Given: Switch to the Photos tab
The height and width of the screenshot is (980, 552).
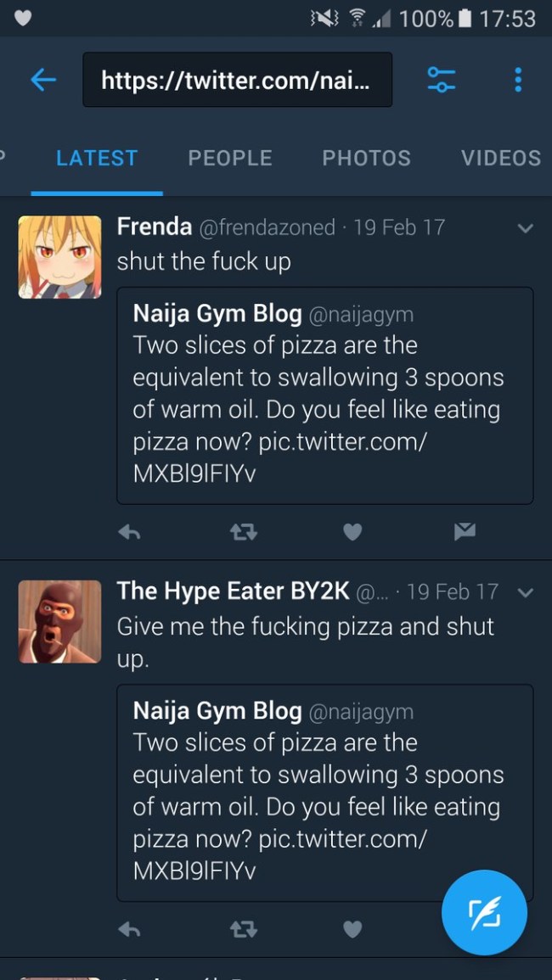Looking at the screenshot, I should [366, 159].
